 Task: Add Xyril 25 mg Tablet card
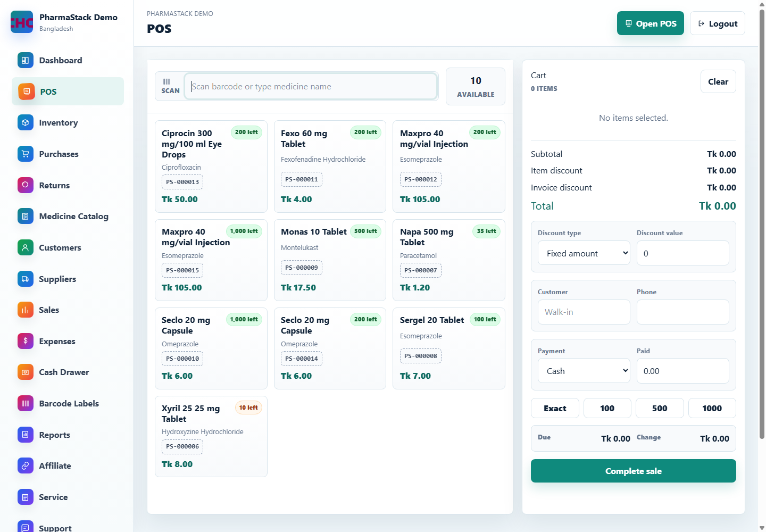tap(211, 436)
